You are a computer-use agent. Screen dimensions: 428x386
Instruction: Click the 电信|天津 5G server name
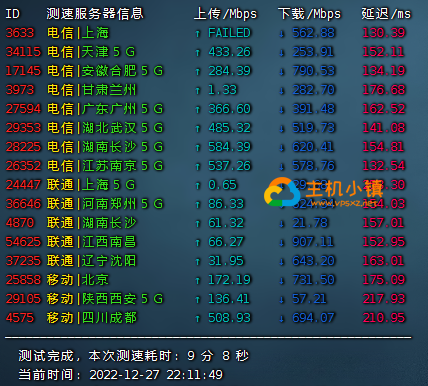tap(91, 52)
